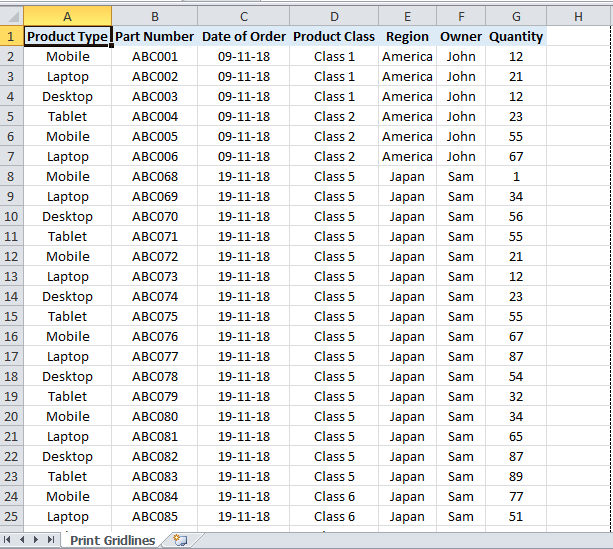
Task: Select row 8 header
Action: pos(11,176)
